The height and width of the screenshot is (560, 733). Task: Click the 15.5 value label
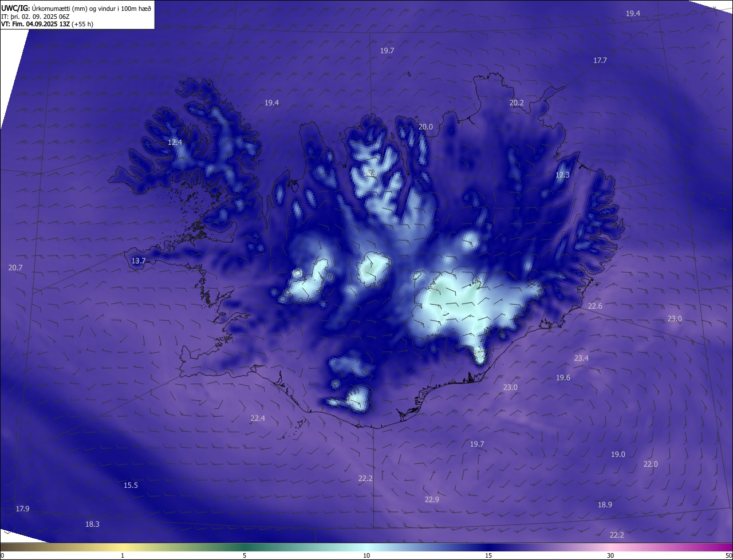pos(131,485)
